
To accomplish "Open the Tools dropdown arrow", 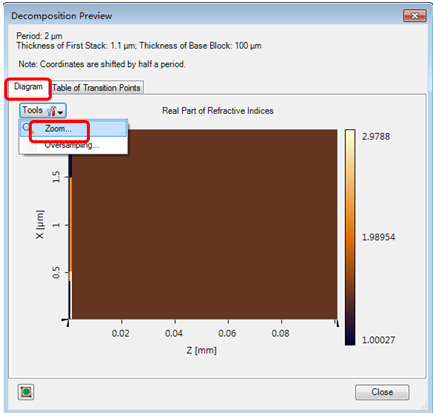I will (x=60, y=112).
